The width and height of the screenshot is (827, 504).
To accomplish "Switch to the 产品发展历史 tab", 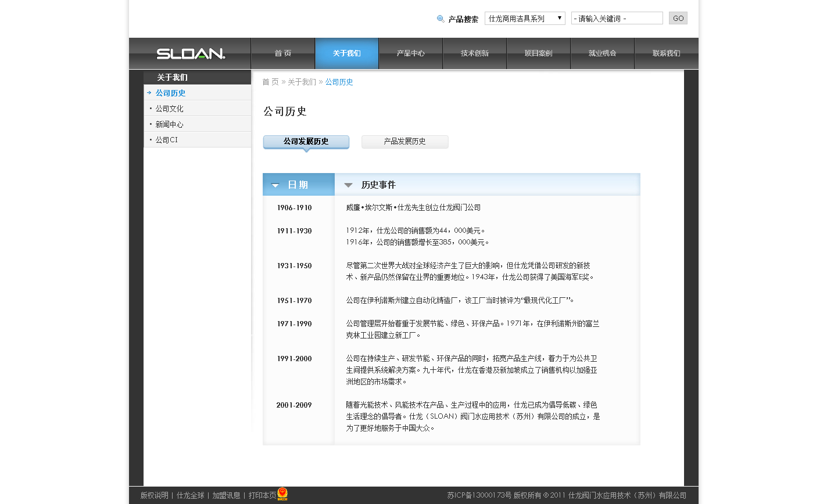I will coord(404,142).
